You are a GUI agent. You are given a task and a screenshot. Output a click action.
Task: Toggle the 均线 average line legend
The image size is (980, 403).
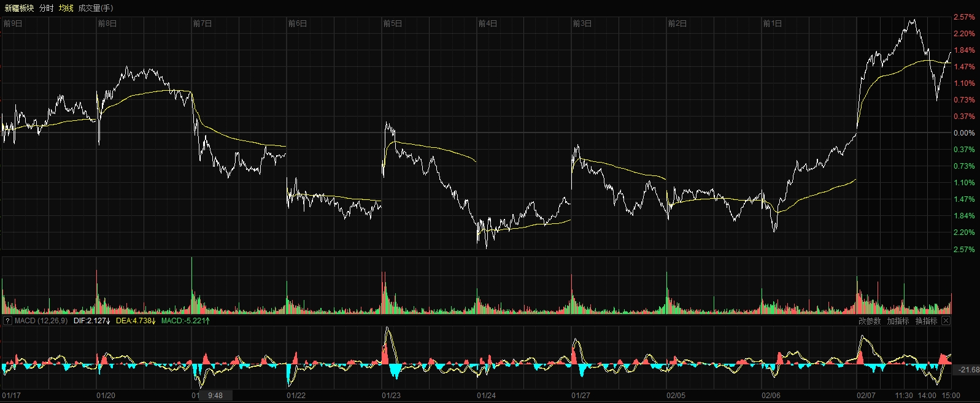(66, 8)
